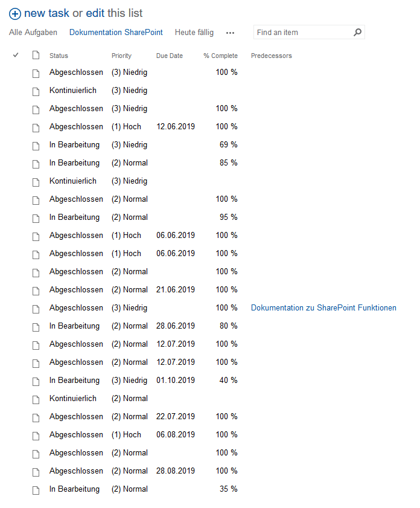Image resolution: width=420 pixels, height=508 pixels.
Task: Click the search magnifier icon
Action: click(x=357, y=33)
